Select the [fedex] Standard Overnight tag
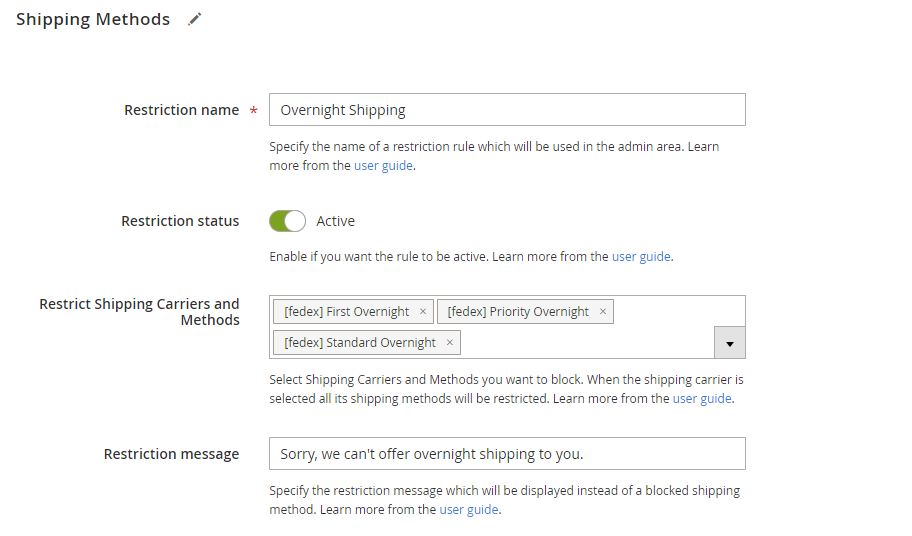 (x=360, y=343)
